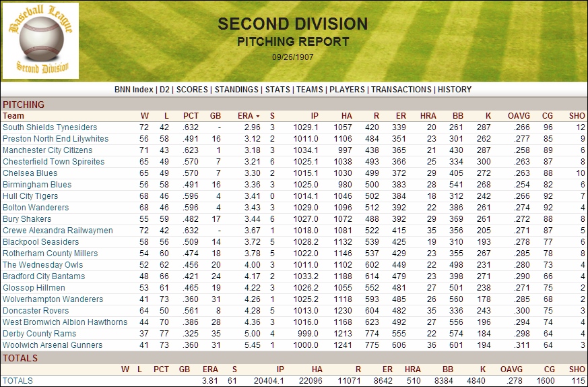The image size is (588, 387).
Task: Open Glossop Hillmen team page
Action: coord(34,288)
